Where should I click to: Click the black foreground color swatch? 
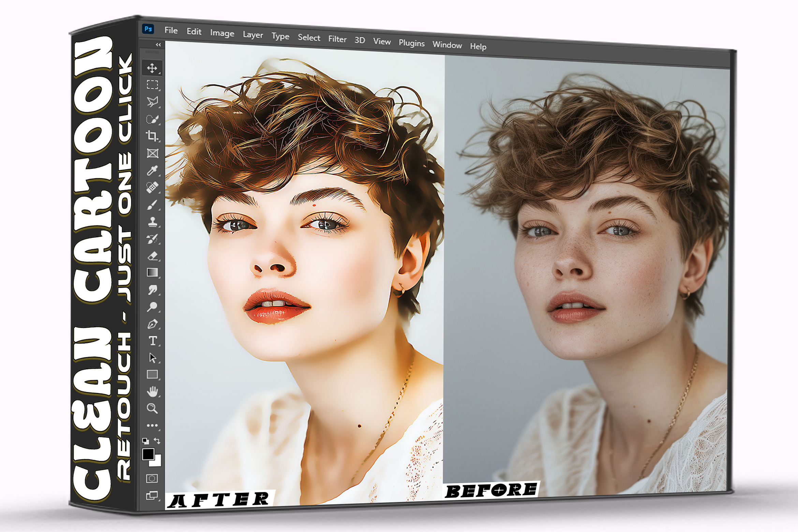(x=148, y=454)
